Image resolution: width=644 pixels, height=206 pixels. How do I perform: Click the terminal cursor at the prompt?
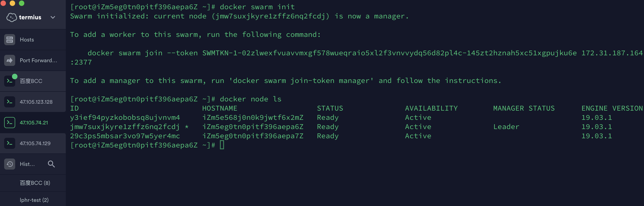coord(222,145)
